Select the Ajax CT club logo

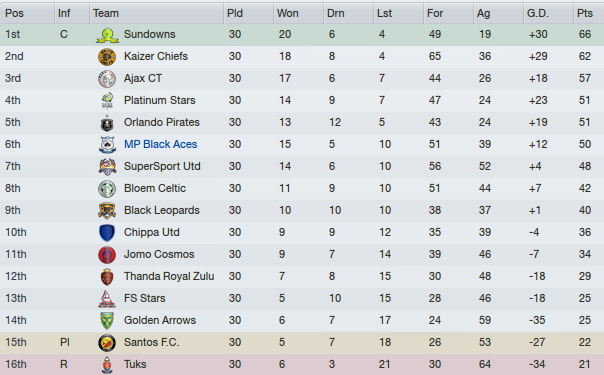pos(107,79)
